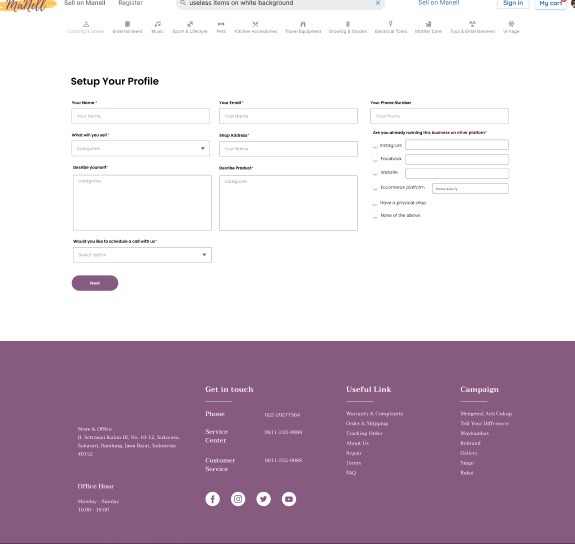Open Warranty & Complaints footer link
The height and width of the screenshot is (544, 575).
[374, 413]
